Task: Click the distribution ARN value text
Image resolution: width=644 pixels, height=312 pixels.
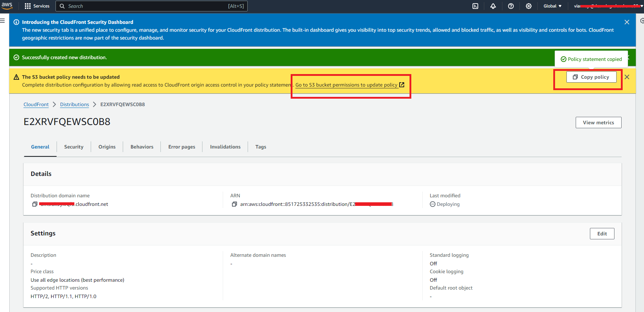Action: tap(317, 204)
